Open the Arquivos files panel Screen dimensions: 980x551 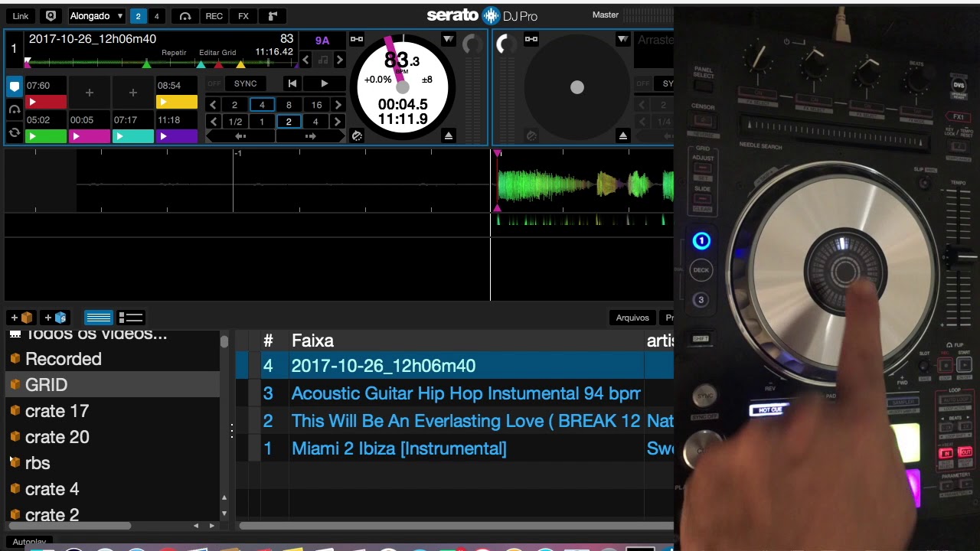point(632,318)
